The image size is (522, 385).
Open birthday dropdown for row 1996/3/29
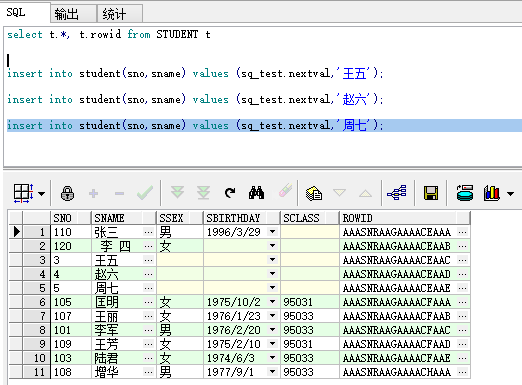(273, 232)
